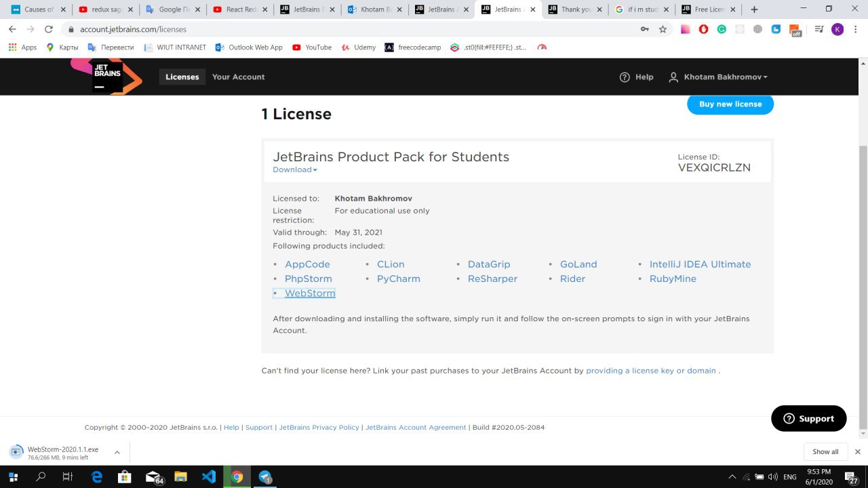Open the Grammarly extension icon

[722, 29]
